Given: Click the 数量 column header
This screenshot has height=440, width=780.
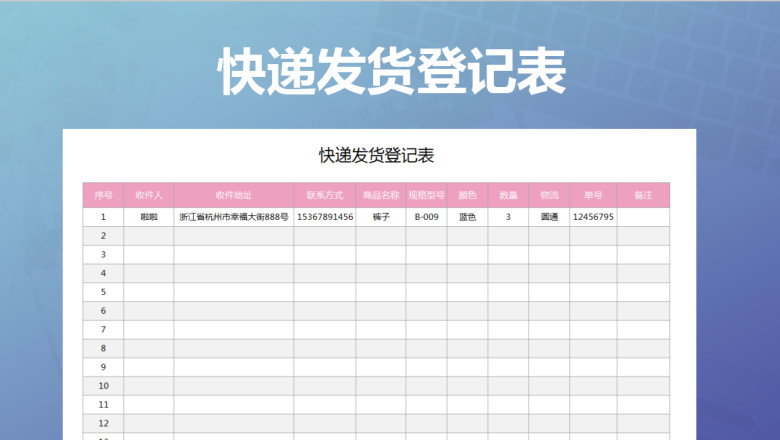Looking at the screenshot, I should point(508,195).
